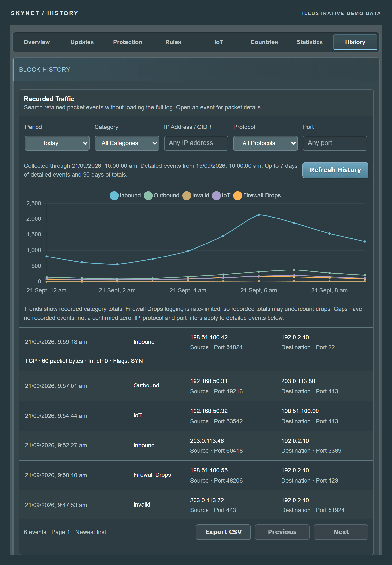Open the Overview tab

(x=37, y=42)
